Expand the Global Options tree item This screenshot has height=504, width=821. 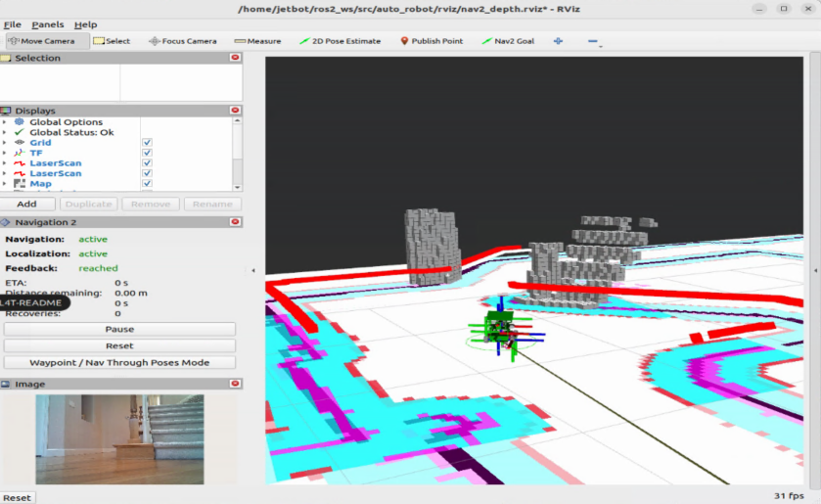5,122
